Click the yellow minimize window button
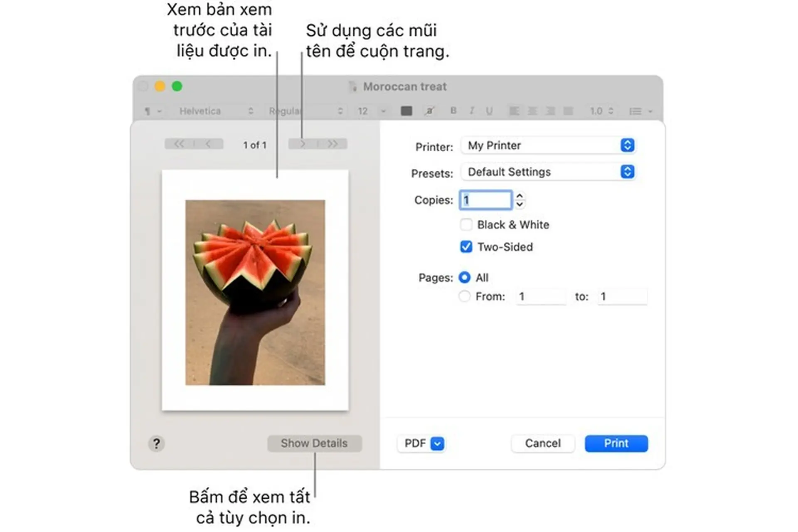This screenshot has width=798, height=532. [x=160, y=86]
